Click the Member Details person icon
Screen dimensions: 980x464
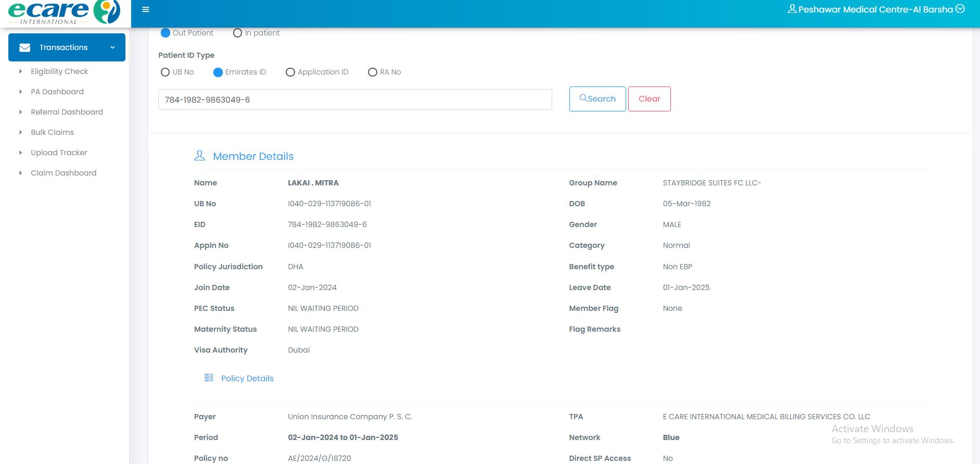pos(199,156)
